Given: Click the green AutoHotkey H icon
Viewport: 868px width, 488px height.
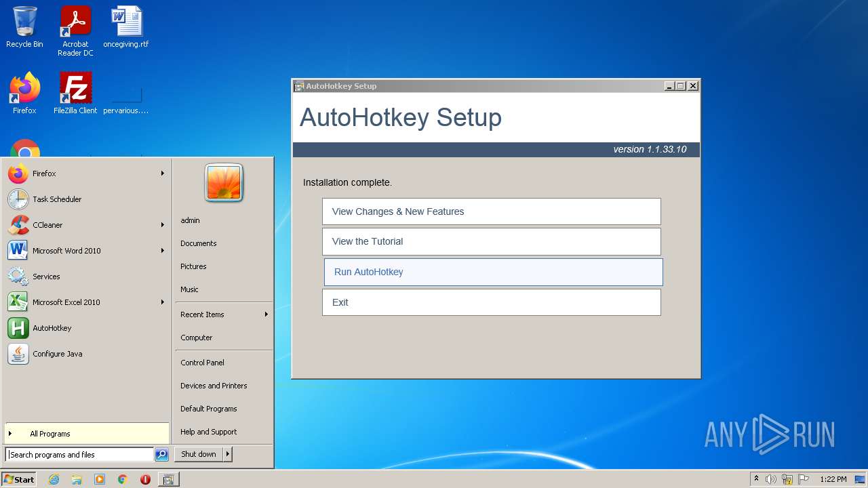Looking at the screenshot, I should [x=18, y=328].
